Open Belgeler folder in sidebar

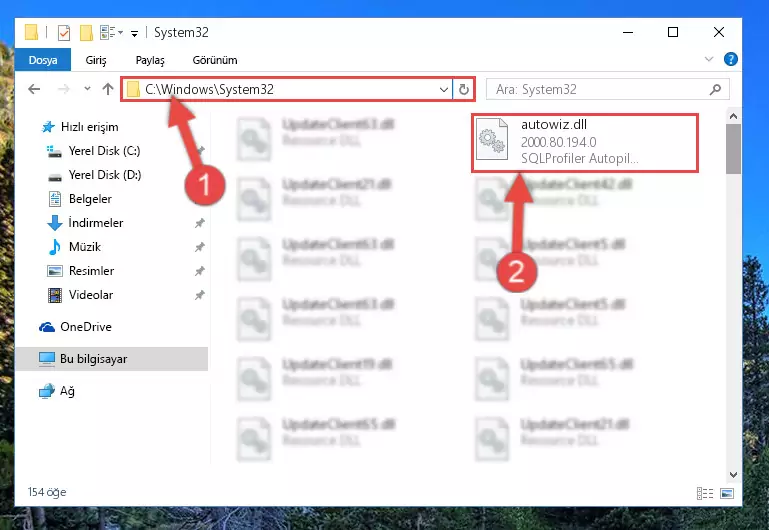coord(80,199)
